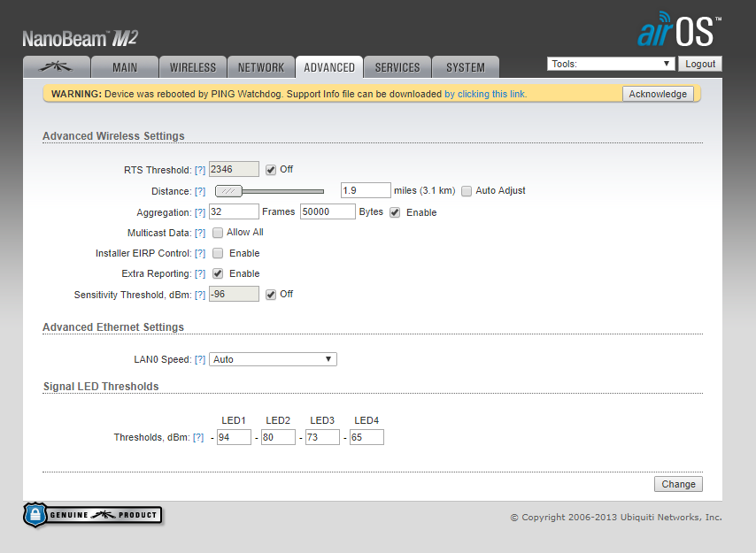
Task: Click the LED3 threshold field
Action: 322,437
